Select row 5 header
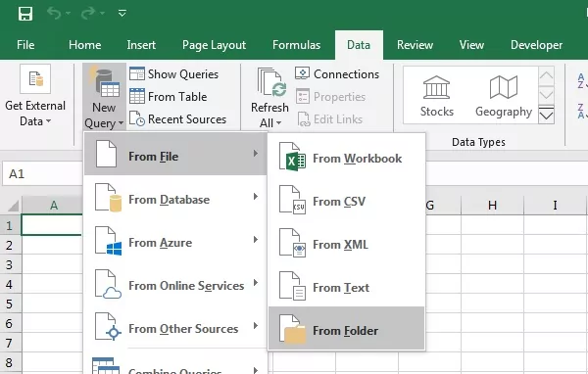The height and width of the screenshot is (374, 588). (x=10, y=304)
